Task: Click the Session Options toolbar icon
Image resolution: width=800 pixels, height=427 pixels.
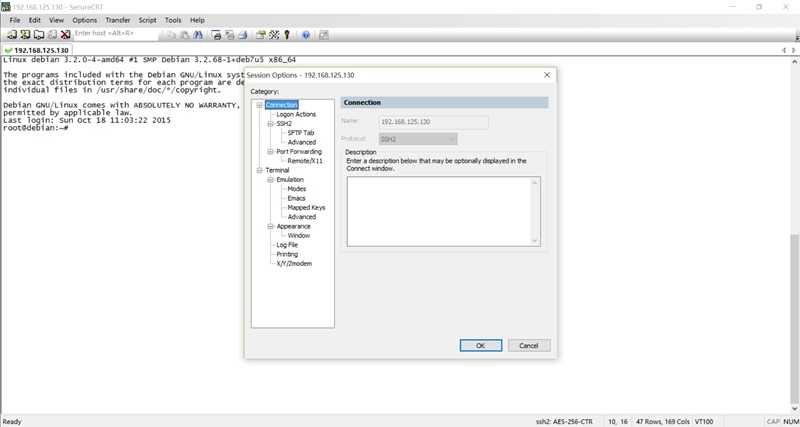Action: 261,35
